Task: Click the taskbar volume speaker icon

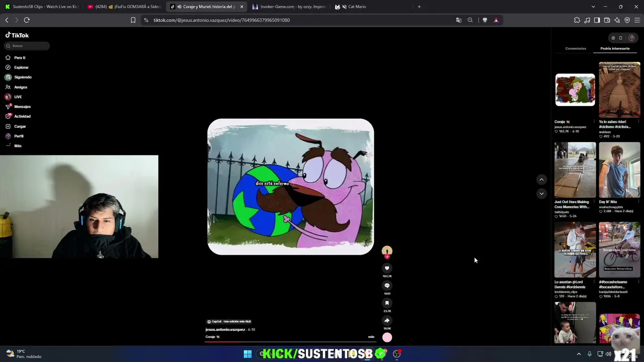Action: tap(608, 354)
